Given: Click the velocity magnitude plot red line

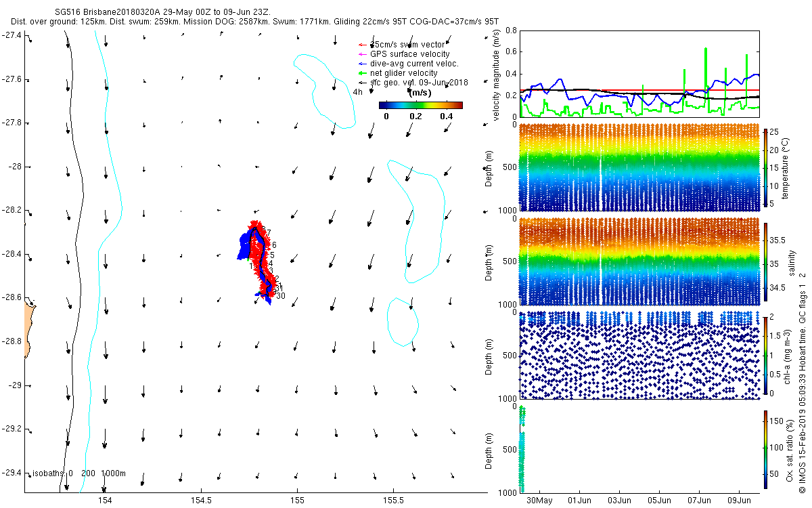Looking at the screenshot, I should pos(639,90).
